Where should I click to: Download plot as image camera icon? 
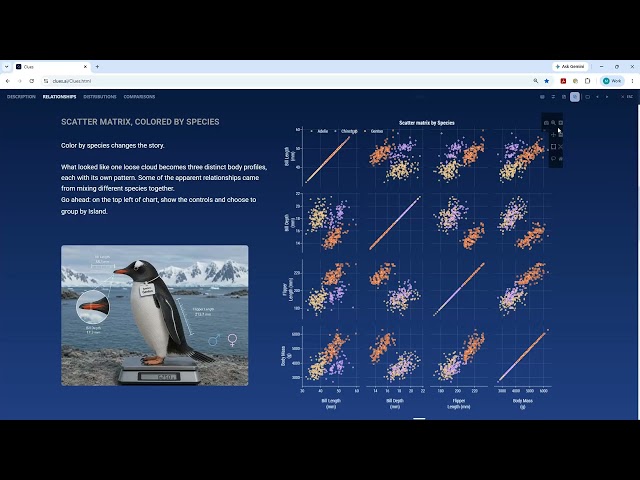[x=546, y=122]
